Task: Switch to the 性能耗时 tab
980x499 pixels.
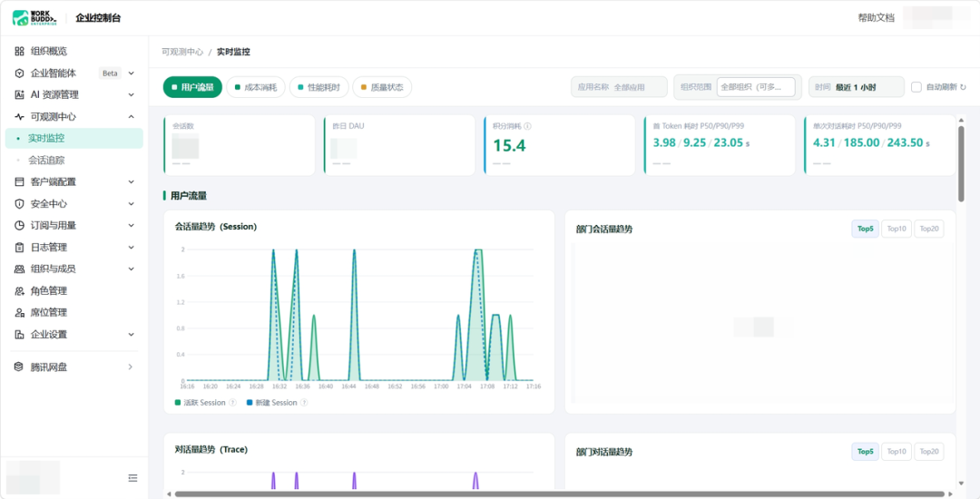Action: pos(318,87)
